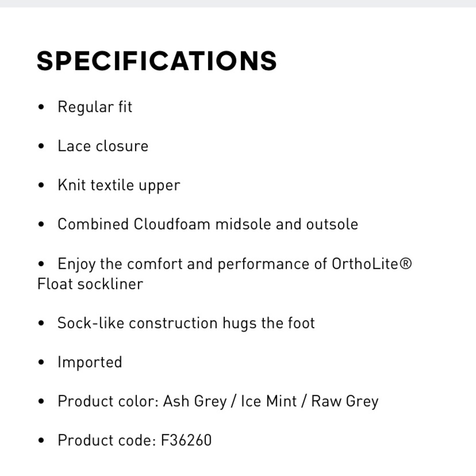Click the Product color label
This screenshot has width=476, height=476.
pyautogui.click(x=108, y=401)
